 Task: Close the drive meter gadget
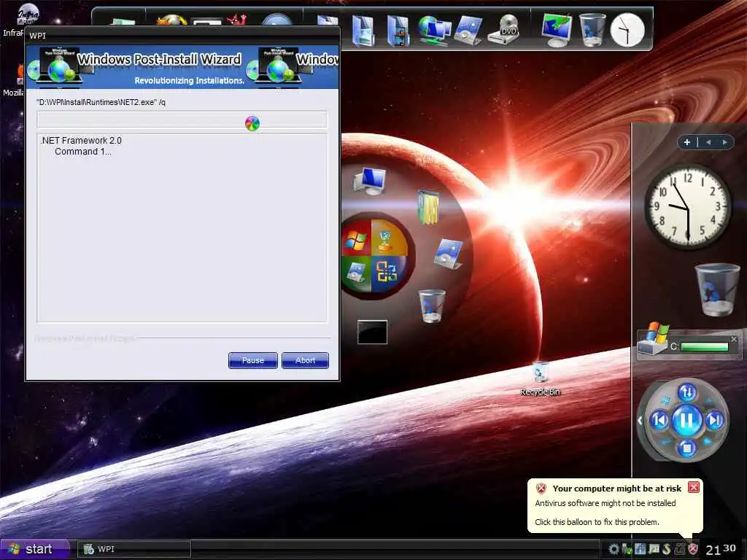coord(734,339)
